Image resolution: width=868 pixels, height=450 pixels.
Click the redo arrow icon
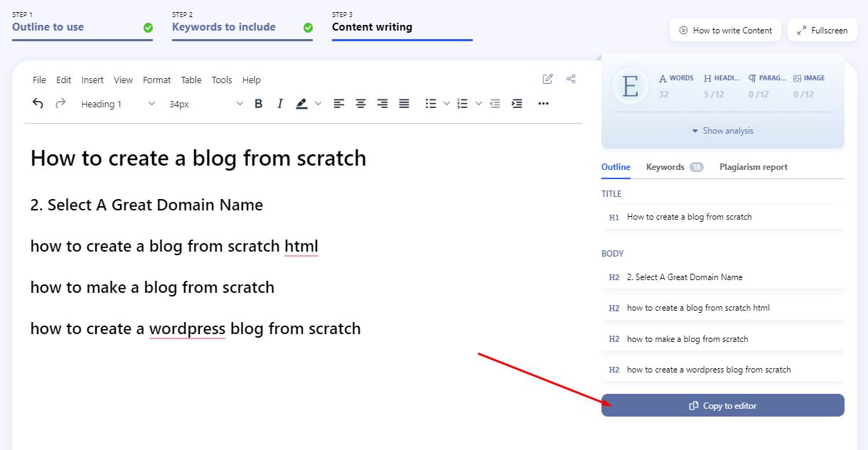click(60, 104)
